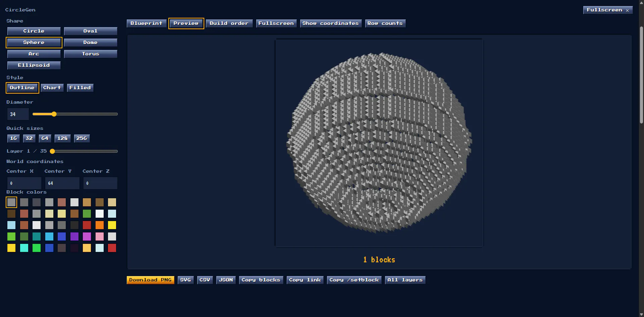Viewport: 644px width, 317px height.
Task: Choose the Oval shape
Action: point(91,31)
